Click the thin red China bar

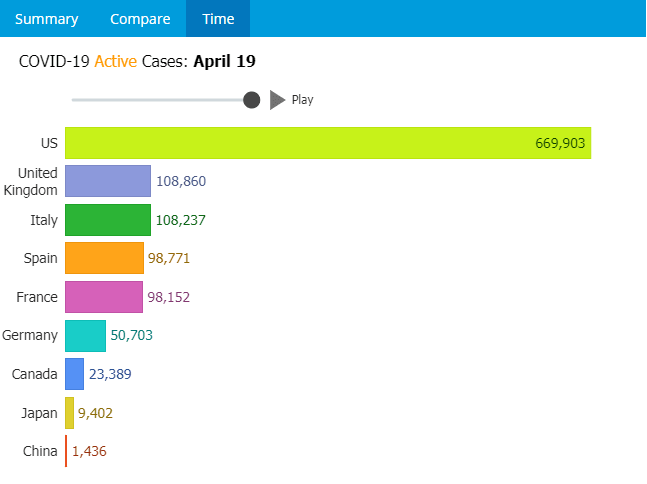pyautogui.click(x=66, y=451)
